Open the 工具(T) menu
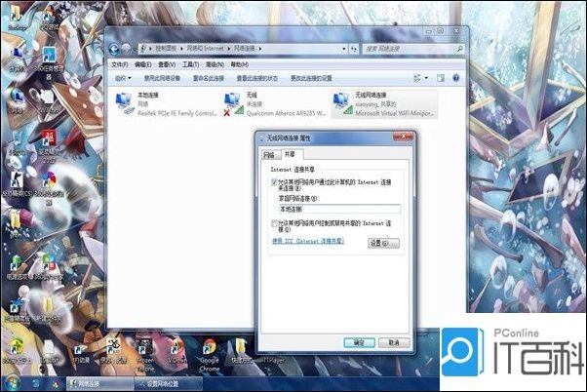Screen dimensions: 587x392 [x=190, y=64]
